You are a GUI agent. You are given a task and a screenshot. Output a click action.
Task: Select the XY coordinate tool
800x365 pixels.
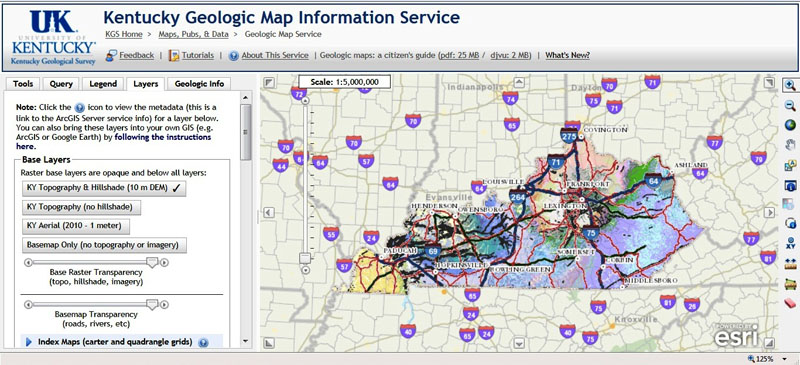point(790,243)
